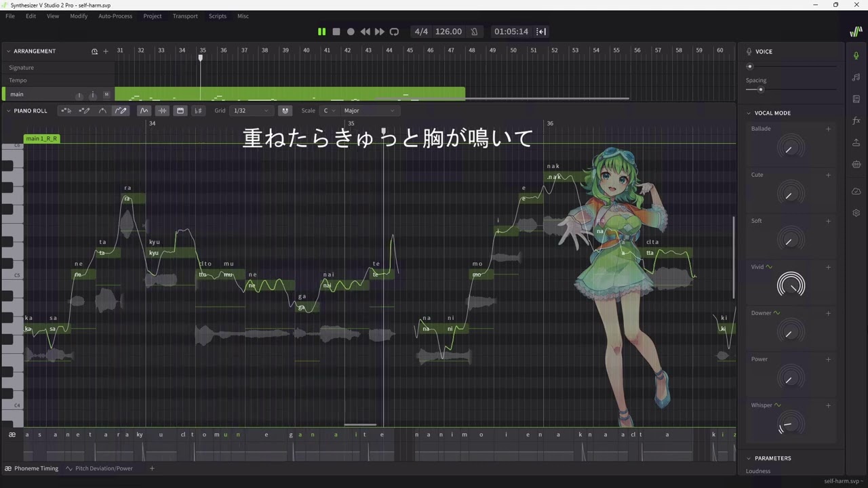Toggle flat/sharp note names
Viewport: 868px width, 488px height.
pyautogui.click(x=198, y=110)
